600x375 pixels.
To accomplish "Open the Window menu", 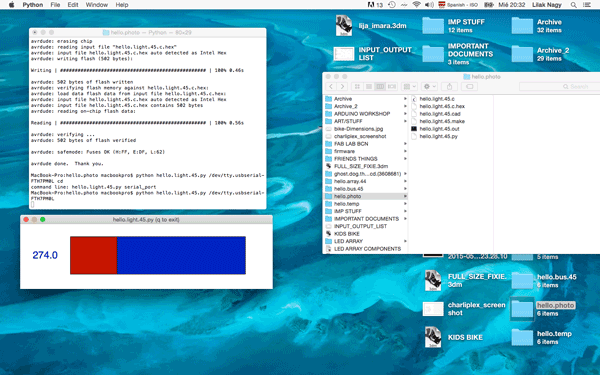I will (x=96, y=5).
